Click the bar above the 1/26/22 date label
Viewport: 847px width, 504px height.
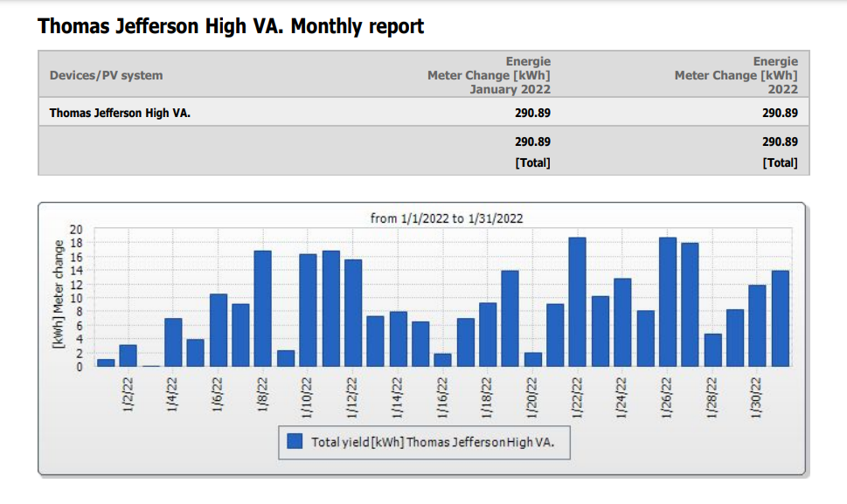(668, 302)
